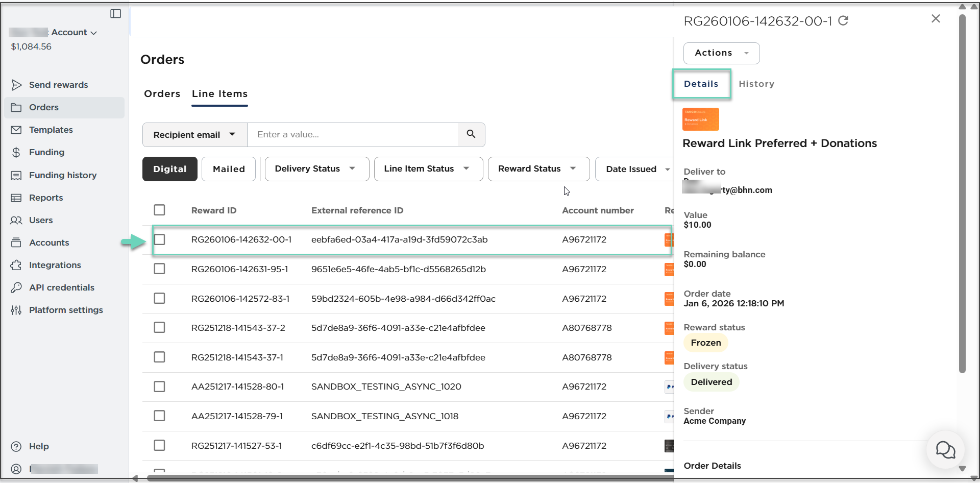Viewport: 980px width, 483px height.
Task: Expand the Recipient email search selector
Action: pos(194,135)
